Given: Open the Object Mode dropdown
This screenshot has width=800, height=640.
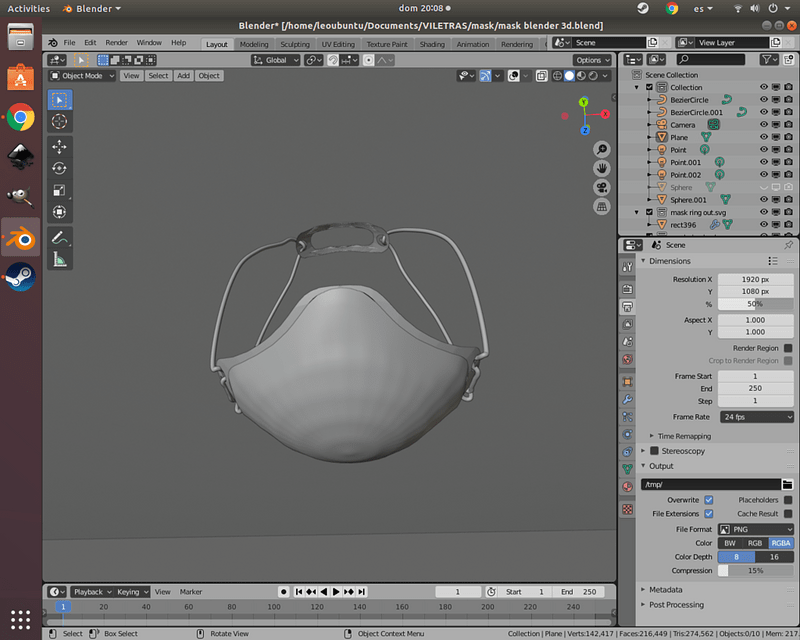Looking at the screenshot, I should (82, 76).
